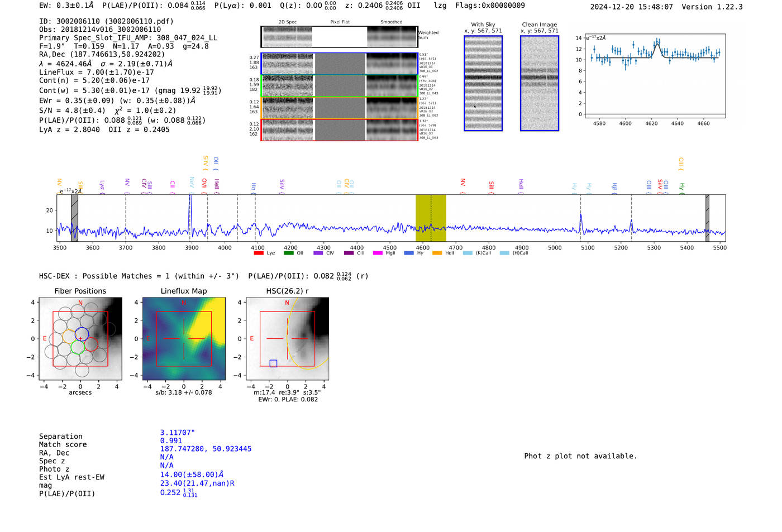Click the Version 1.22.3 label
The width and height of the screenshot is (782, 532).
click(x=712, y=7)
